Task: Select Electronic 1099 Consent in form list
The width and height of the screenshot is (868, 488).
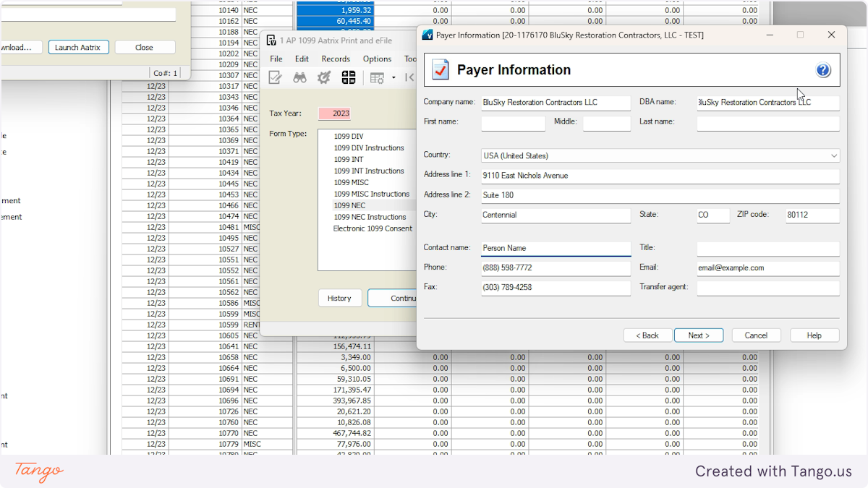Action: 373,228
